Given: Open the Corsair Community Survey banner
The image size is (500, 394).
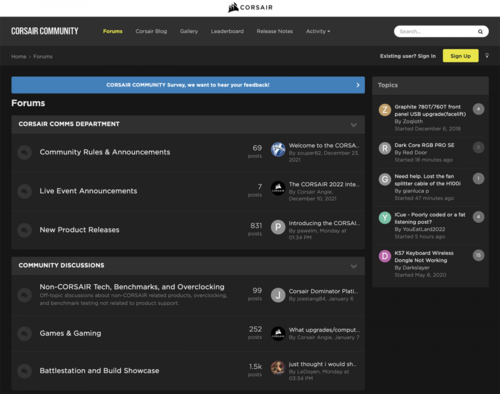Looking at the screenshot, I should pos(188,85).
